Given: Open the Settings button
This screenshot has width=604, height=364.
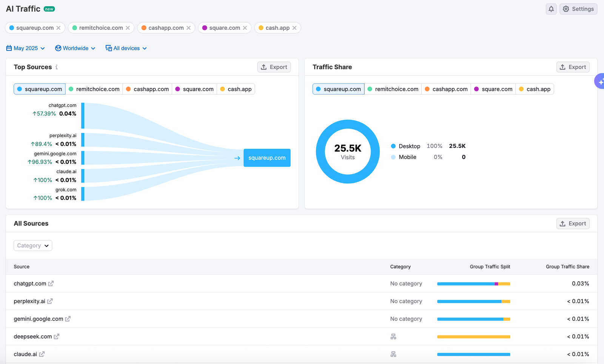Looking at the screenshot, I should click(x=578, y=9).
